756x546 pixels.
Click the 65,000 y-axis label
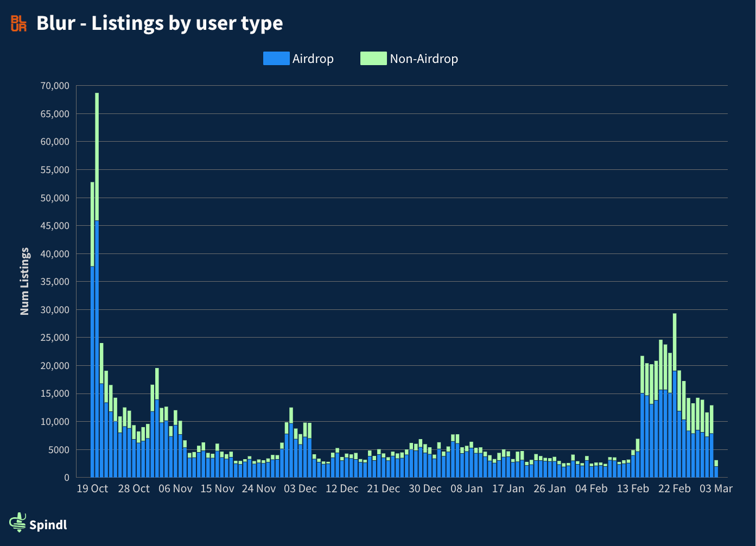click(55, 114)
